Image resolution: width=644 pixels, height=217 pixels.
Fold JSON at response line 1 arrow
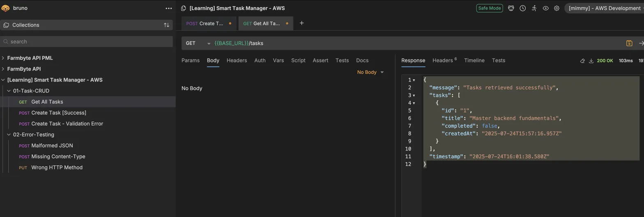coord(414,80)
